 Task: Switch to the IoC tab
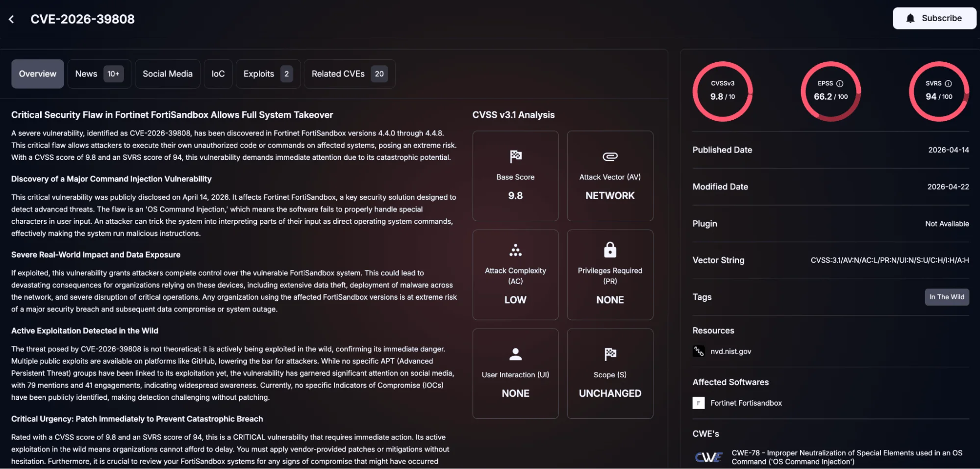point(218,74)
